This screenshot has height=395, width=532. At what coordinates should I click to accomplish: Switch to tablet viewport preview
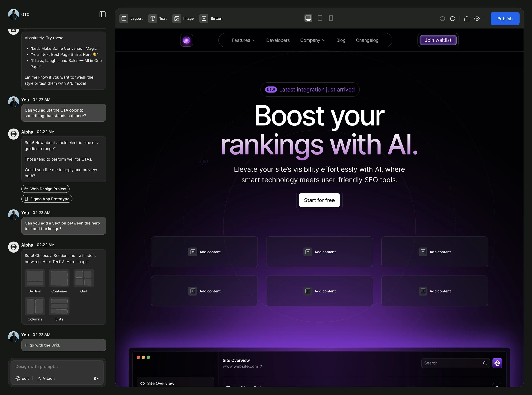tap(320, 18)
